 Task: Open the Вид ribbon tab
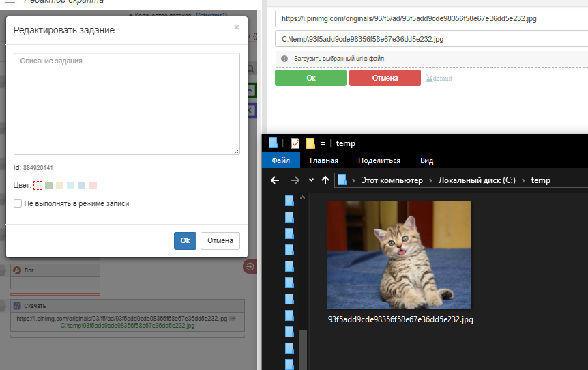pos(427,160)
